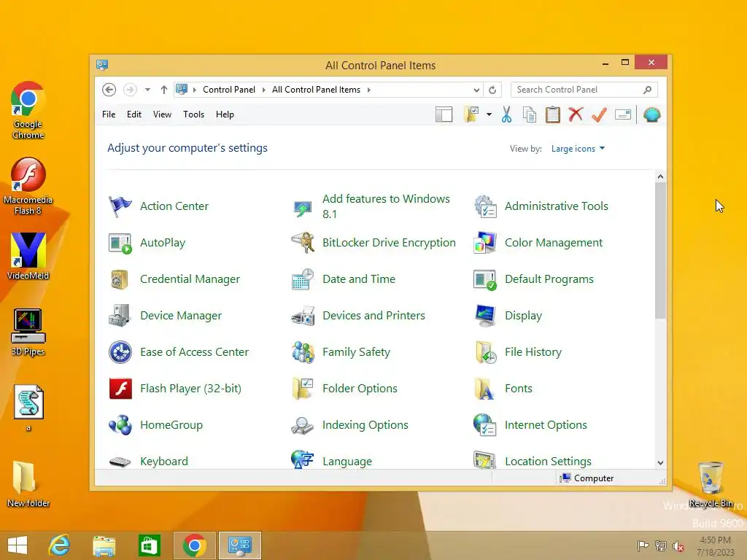The height and width of the screenshot is (560, 747).
Task: Open the Tools menu
Action: (x=193, y=114)
